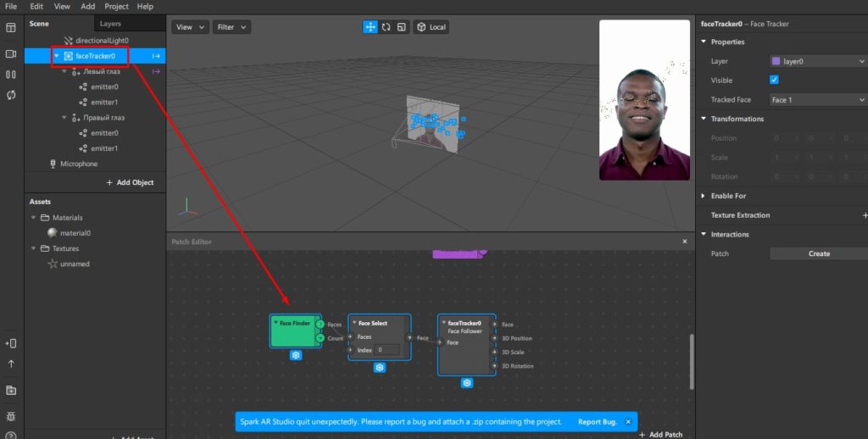Select the Rotate manipulator tool in viewport
Image resolution: width=868 pixels, height=439 pixels.
(386, 27)
